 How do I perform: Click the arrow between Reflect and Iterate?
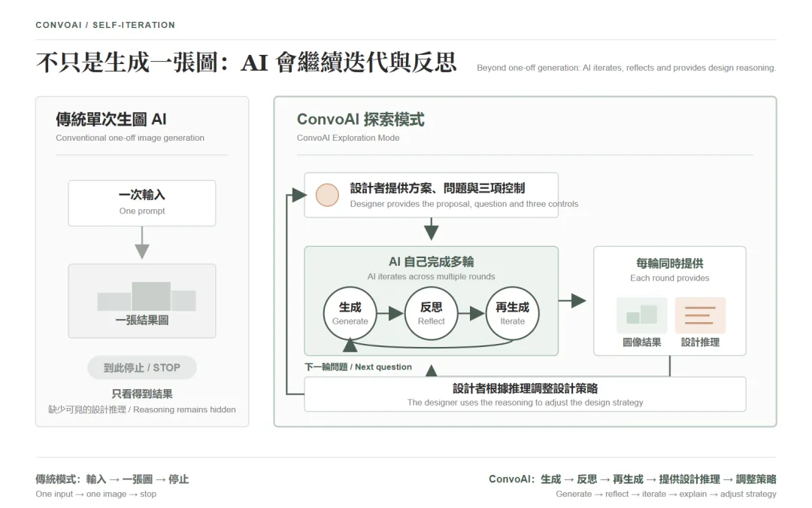coord(471,313)
